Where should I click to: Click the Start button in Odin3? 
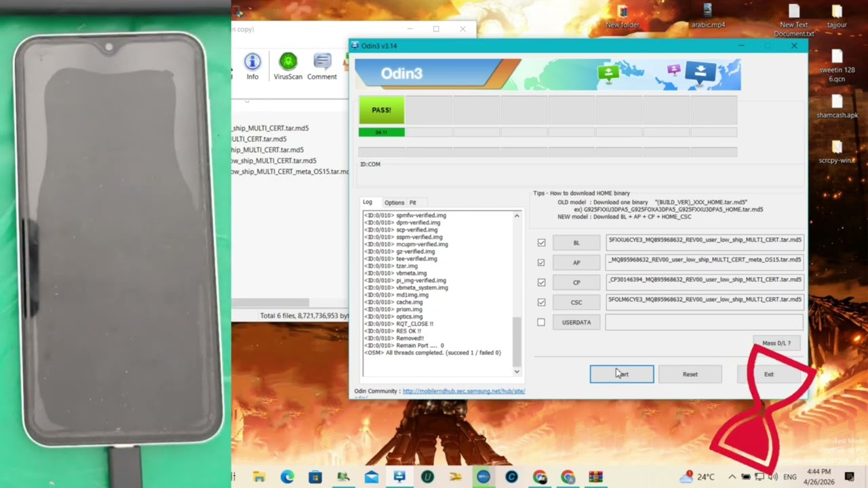622,374
